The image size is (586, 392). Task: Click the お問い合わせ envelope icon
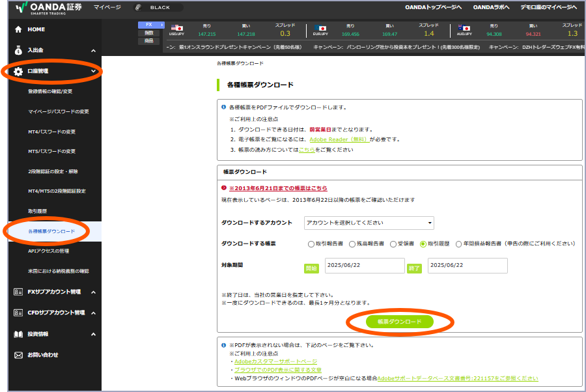pos(18,355)
